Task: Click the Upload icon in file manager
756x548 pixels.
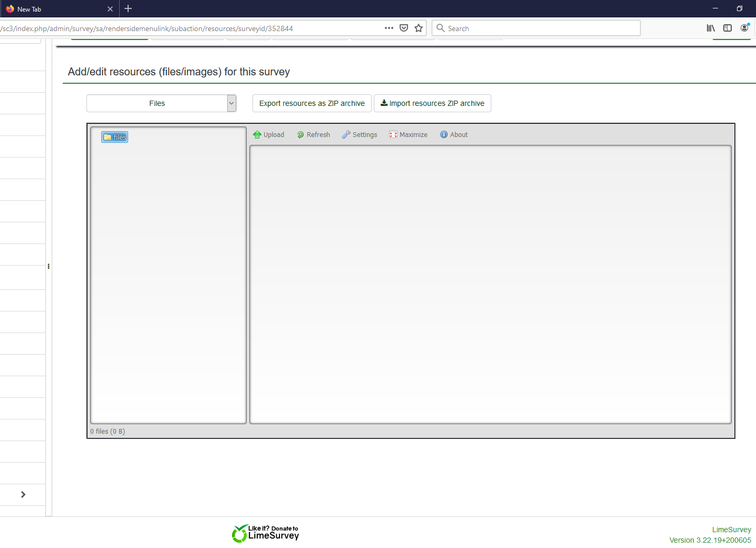Action: click(257, 135)
